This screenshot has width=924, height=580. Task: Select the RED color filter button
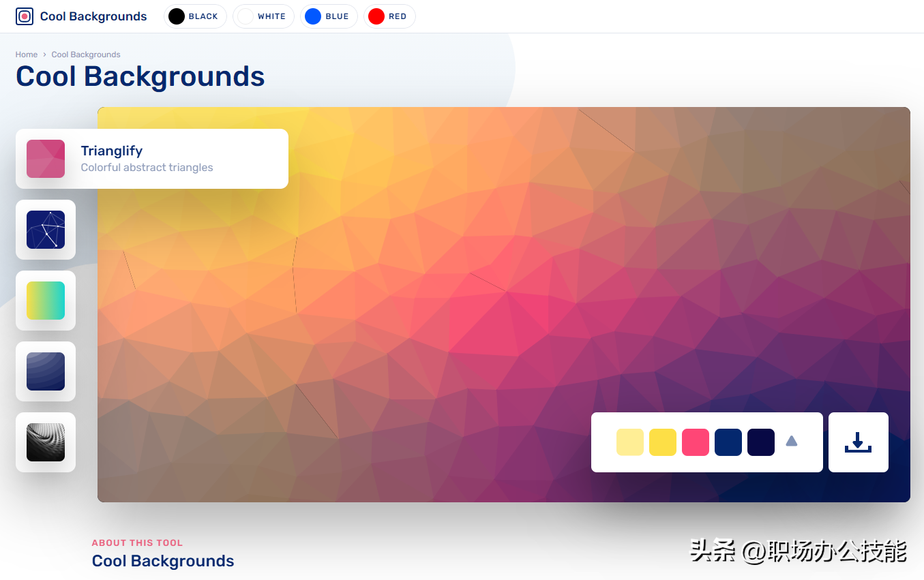coord(389,16)
